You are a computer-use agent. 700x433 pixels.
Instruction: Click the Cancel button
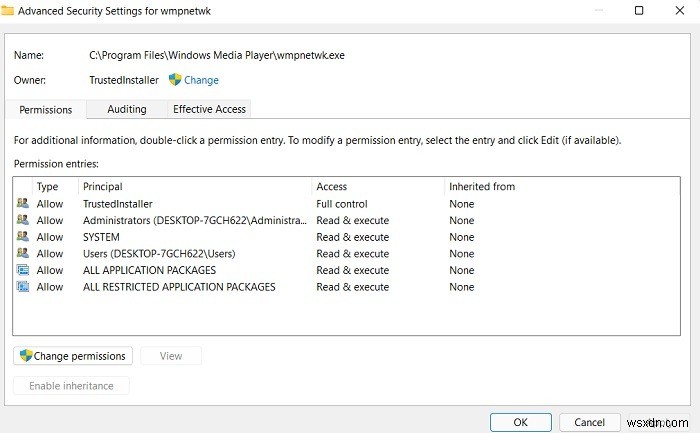coord(589,422)
